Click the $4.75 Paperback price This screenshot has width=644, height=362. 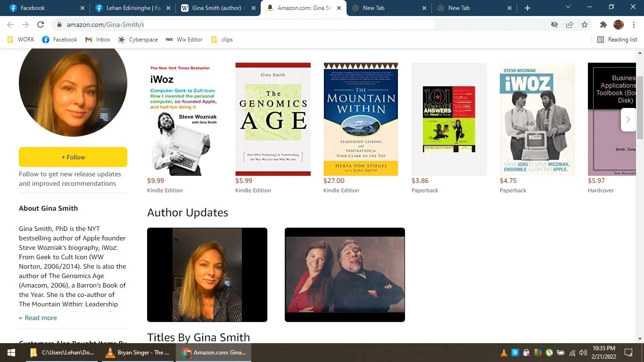tap(508, 181)
